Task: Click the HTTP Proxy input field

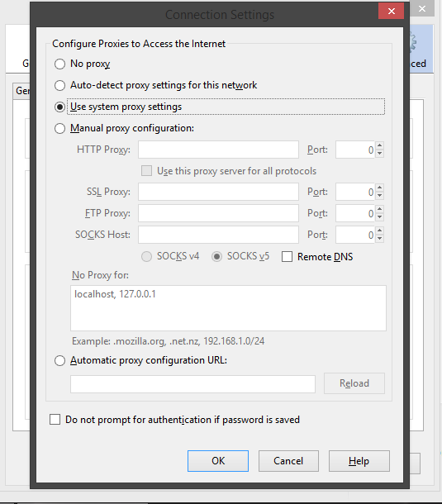Action: 219,150
